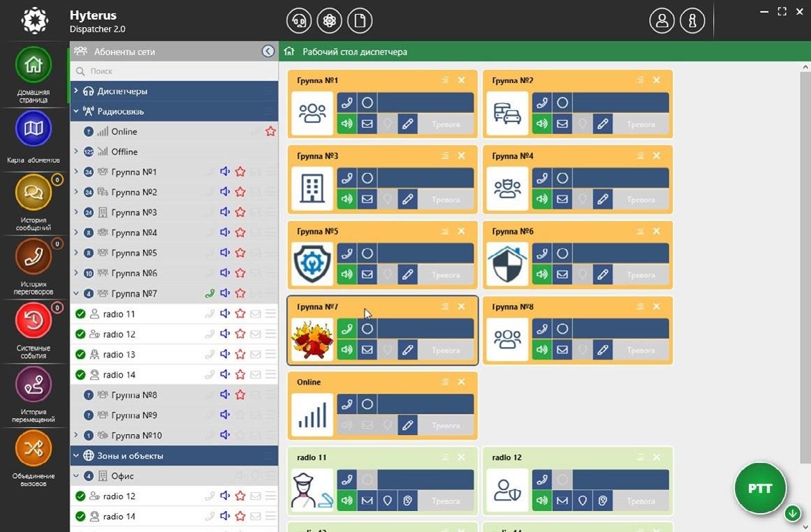Open call merging sidebar icon
The height and width of the screenshot is (532, 811).
pos(34,448)
